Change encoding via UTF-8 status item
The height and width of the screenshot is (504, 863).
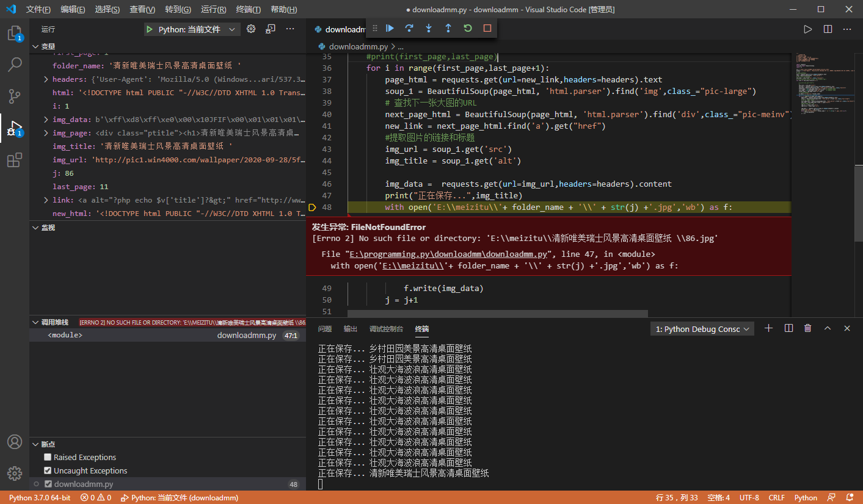(x=749, y=497)
